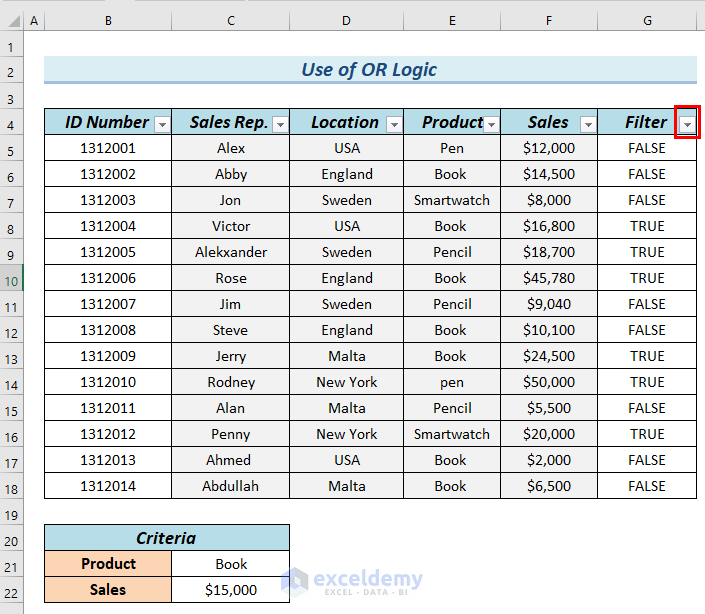This screenshot has width=705, height=614.
Task: Click the $50,000 sales cell
Action: 548,382
